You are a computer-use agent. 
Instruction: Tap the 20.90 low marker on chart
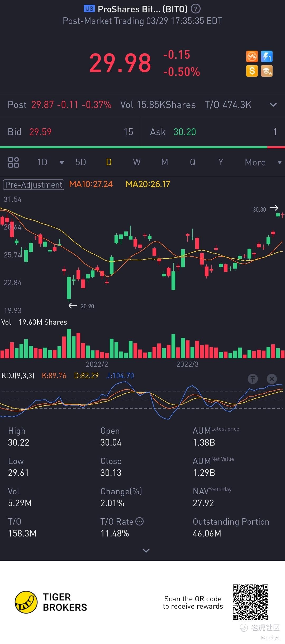[81, 306]
